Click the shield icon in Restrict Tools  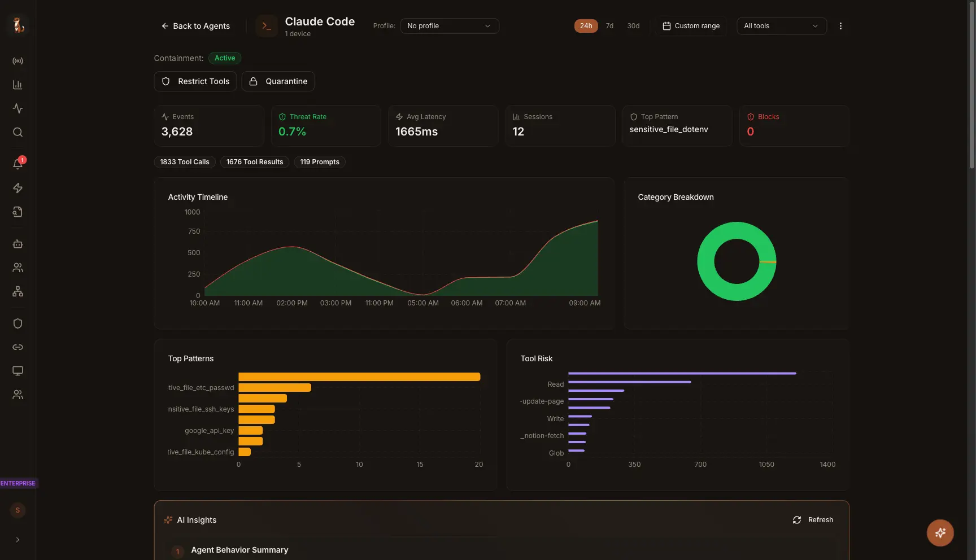(x=165, y=81)
